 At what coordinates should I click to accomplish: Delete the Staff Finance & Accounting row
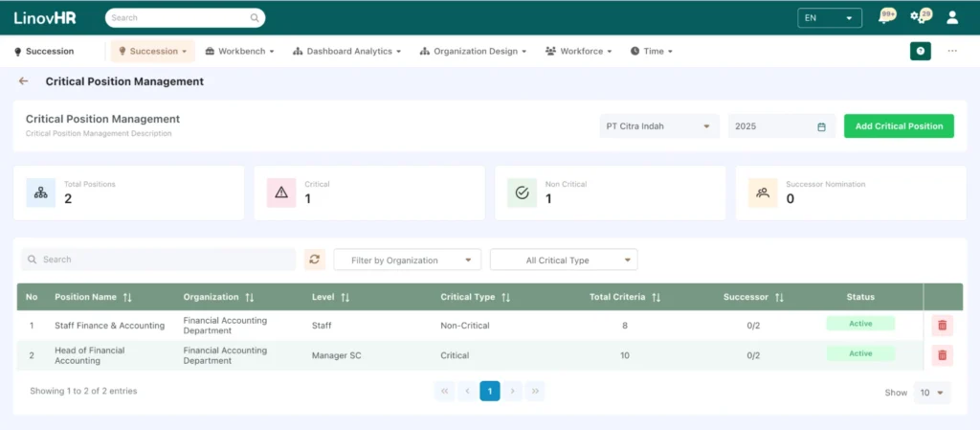[942, 326]
